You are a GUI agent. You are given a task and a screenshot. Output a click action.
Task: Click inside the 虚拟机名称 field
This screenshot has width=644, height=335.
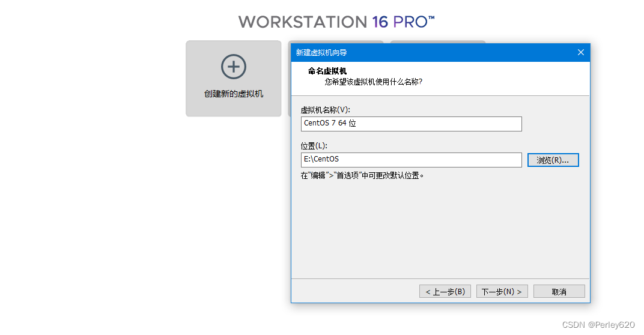(411, 124)
